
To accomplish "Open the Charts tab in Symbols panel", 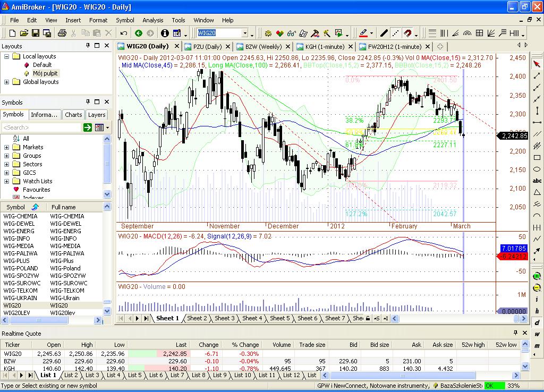I will coord(73,115).
